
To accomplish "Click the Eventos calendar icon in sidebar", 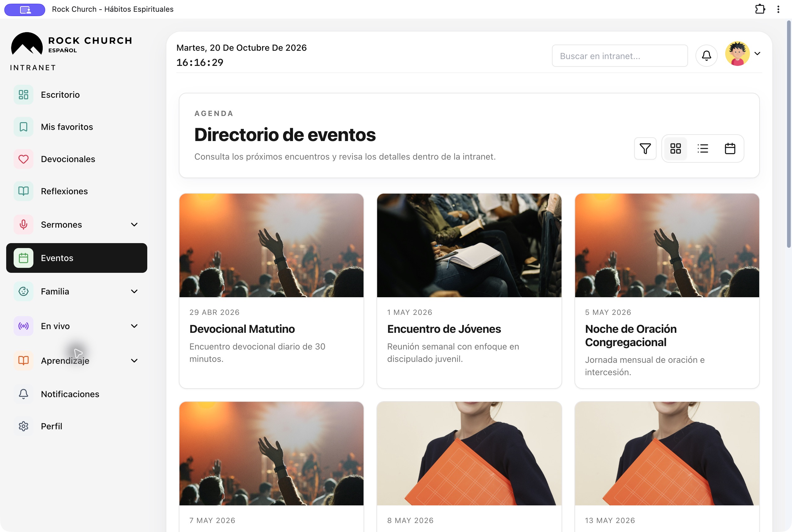I will click(24, 258).
